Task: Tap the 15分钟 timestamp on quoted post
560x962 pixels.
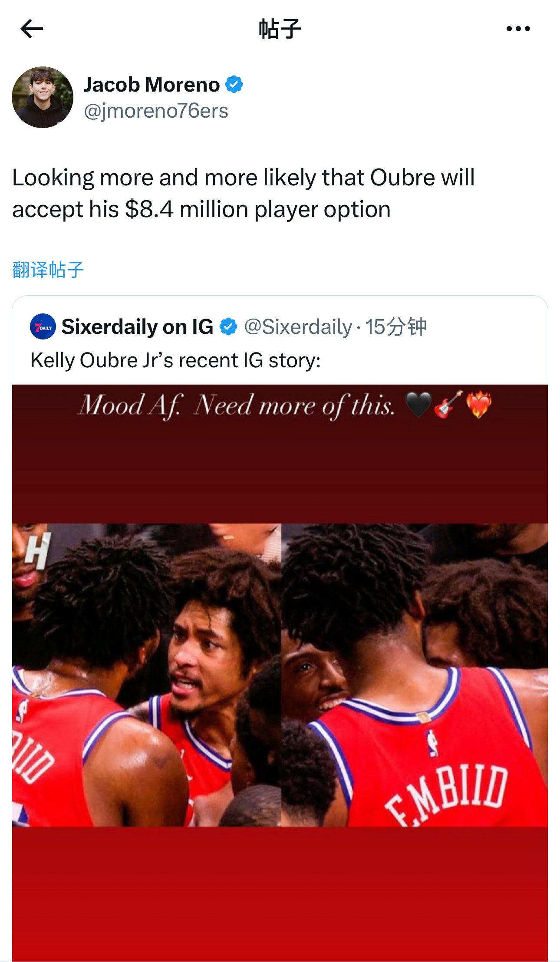Action: coord(395,326)
